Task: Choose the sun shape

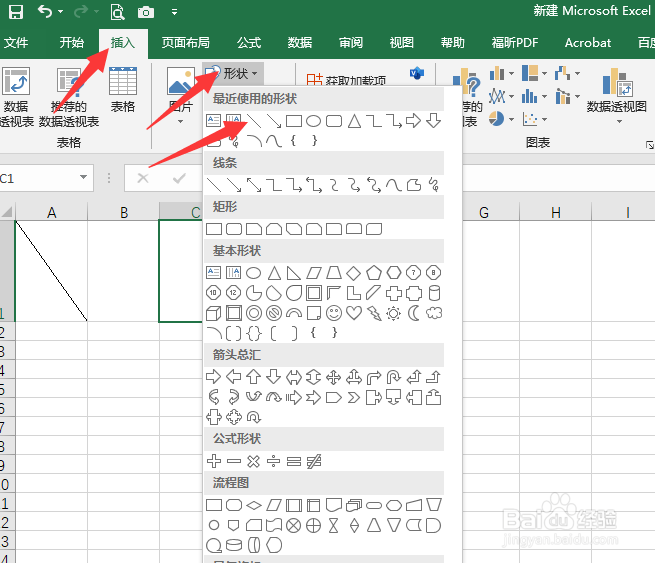Action: [394, 313]
